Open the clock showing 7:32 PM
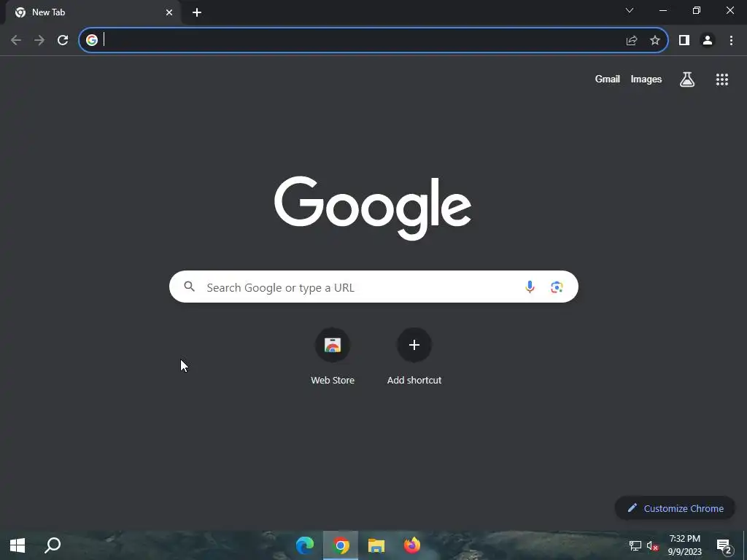747x560 pixels. click(684, 545)
